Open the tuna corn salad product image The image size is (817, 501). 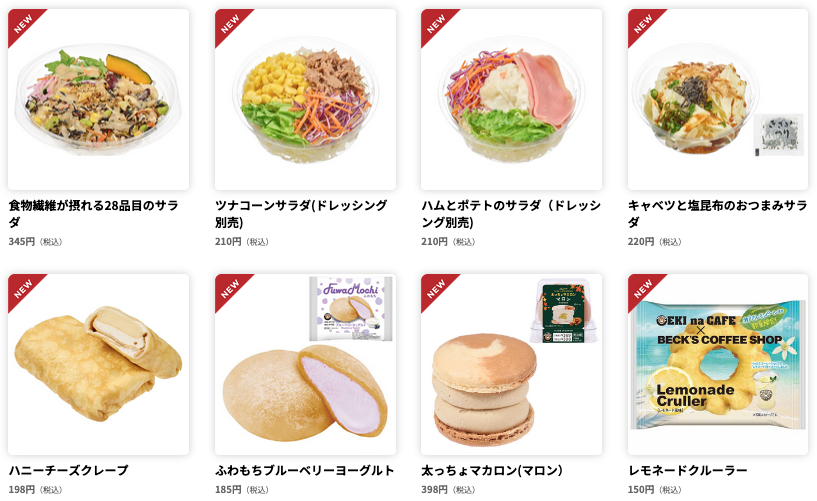pos(305,99)
